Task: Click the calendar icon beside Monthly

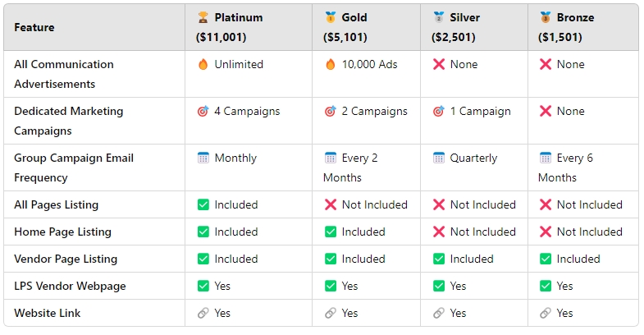Action: [x=203, y=158]
